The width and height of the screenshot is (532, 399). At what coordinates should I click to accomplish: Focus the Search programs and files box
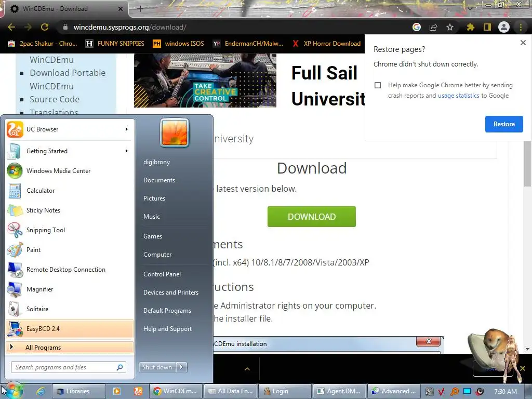69,367
